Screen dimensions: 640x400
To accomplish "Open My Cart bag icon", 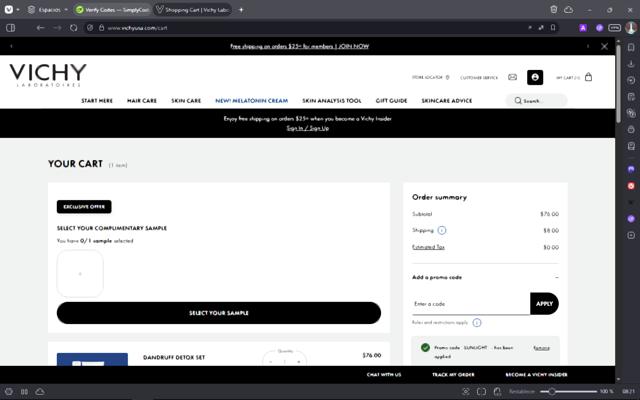I will click(x=588, y=77).
